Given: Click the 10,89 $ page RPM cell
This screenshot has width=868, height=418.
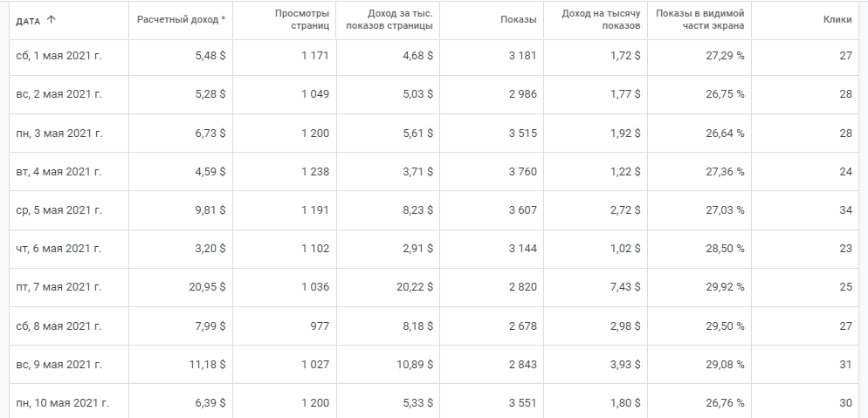Looking at the screenshot, I should [x=415, y=365].
